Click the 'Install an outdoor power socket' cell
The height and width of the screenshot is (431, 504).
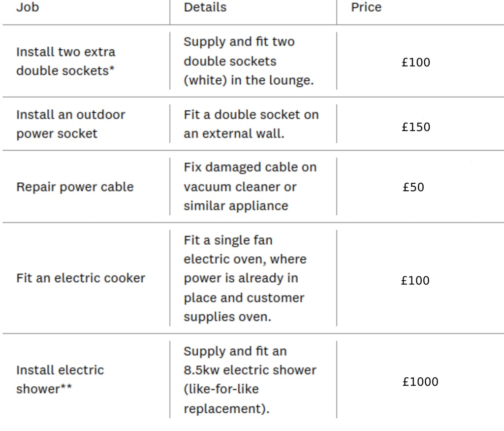(x=70, y=124)
